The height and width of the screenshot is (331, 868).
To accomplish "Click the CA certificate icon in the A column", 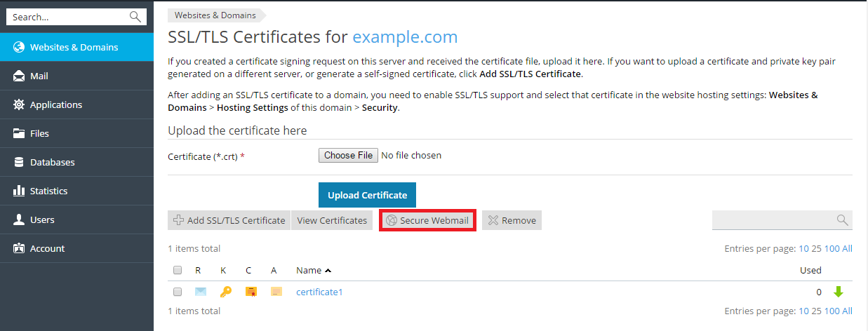I will coord(276,292).
